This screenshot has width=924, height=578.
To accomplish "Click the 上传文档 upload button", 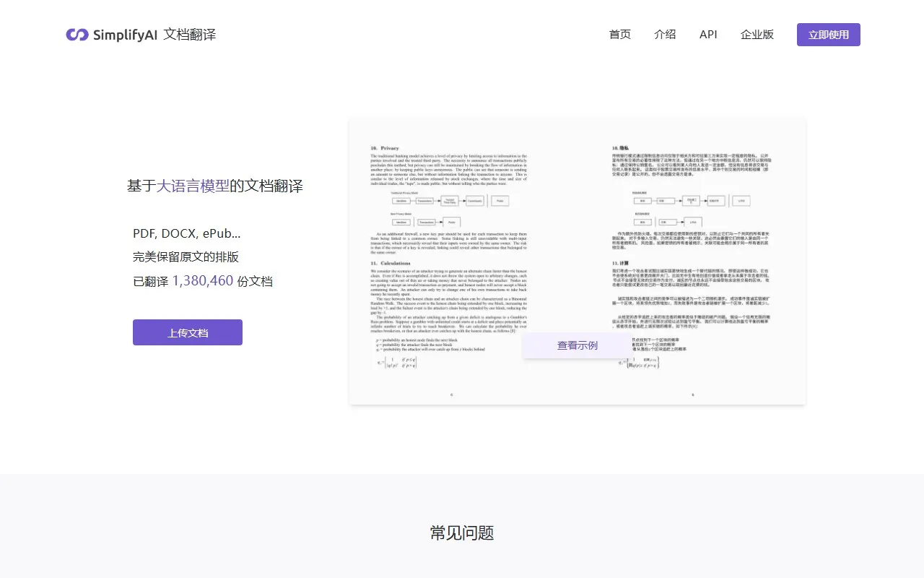I will pyautogui.click(x=187, y=332).
